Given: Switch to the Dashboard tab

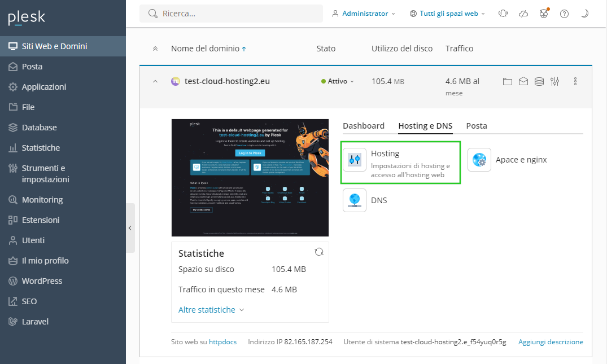Looking at the screenshot, I should 364,126.
